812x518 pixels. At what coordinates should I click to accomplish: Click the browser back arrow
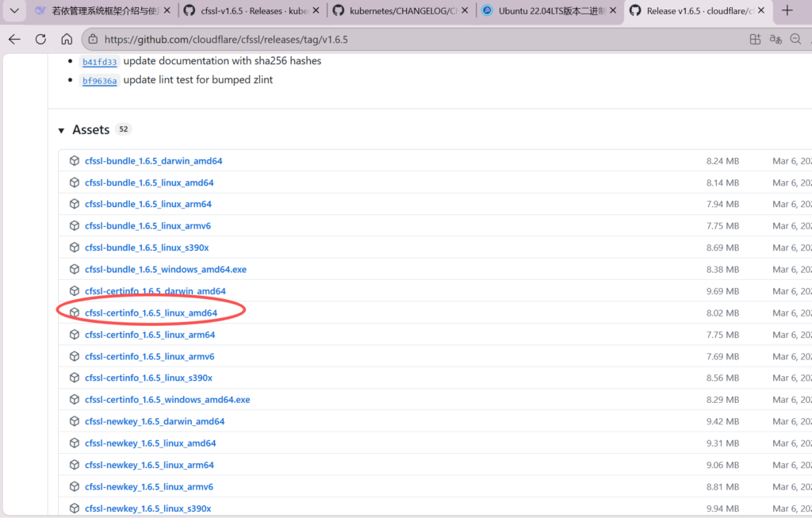[14, 39]
